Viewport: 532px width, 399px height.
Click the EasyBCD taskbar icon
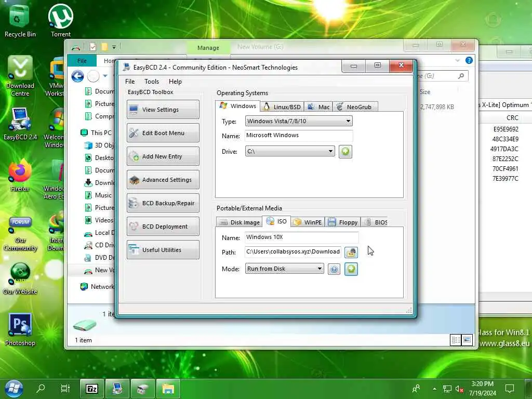[117, 389]
